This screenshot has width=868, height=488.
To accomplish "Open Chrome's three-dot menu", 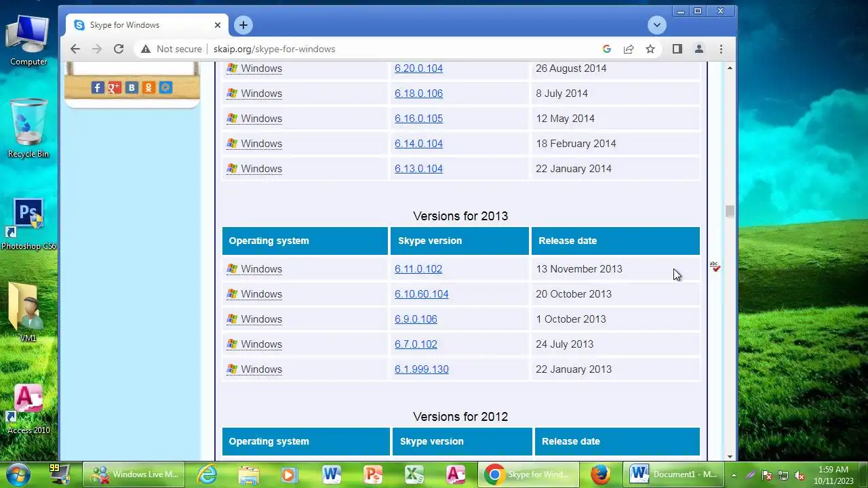I will pos(721,49).
